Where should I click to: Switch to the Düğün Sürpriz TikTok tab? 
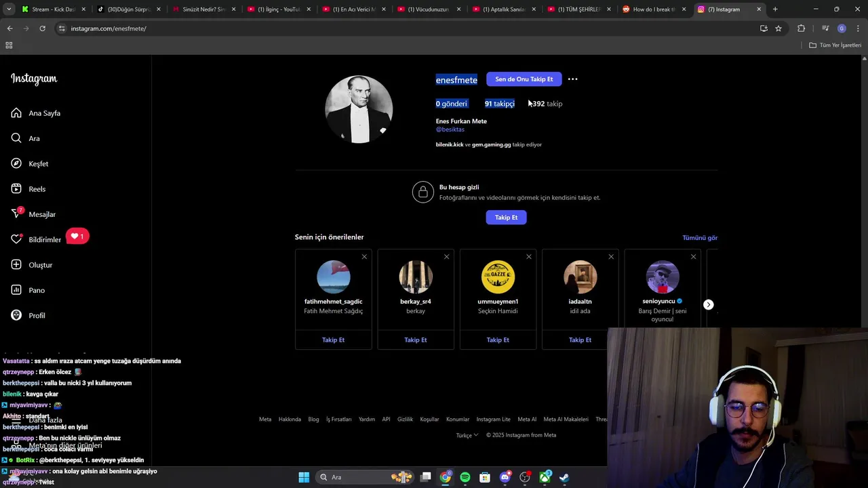tap(129, 9)
